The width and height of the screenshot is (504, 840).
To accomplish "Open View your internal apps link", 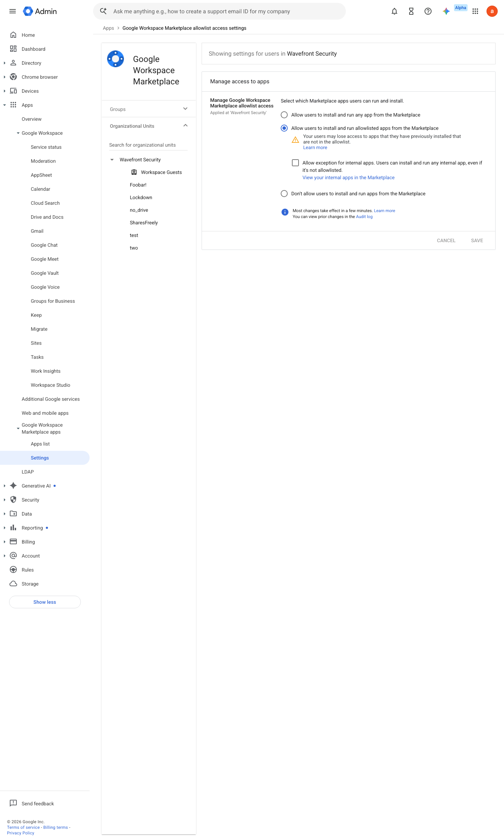I will click(348, 177).
